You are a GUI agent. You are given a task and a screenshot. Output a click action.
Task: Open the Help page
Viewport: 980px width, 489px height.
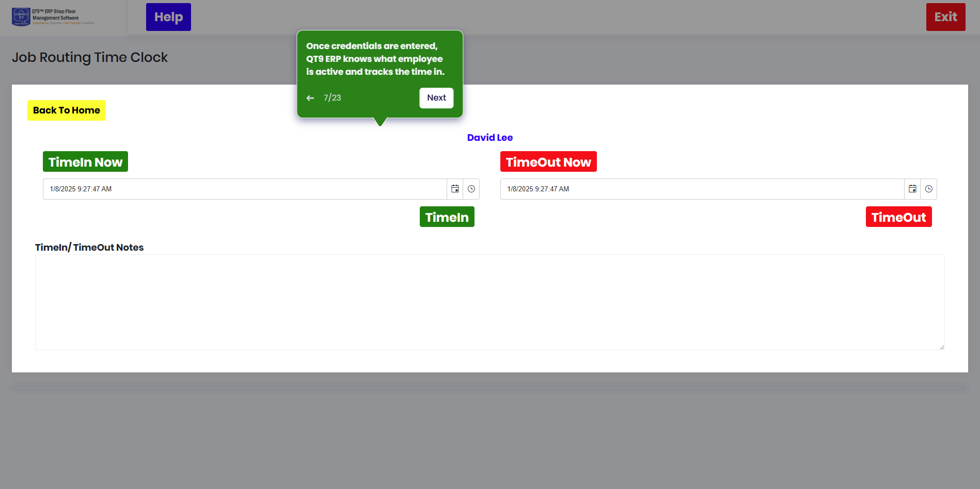168,17
